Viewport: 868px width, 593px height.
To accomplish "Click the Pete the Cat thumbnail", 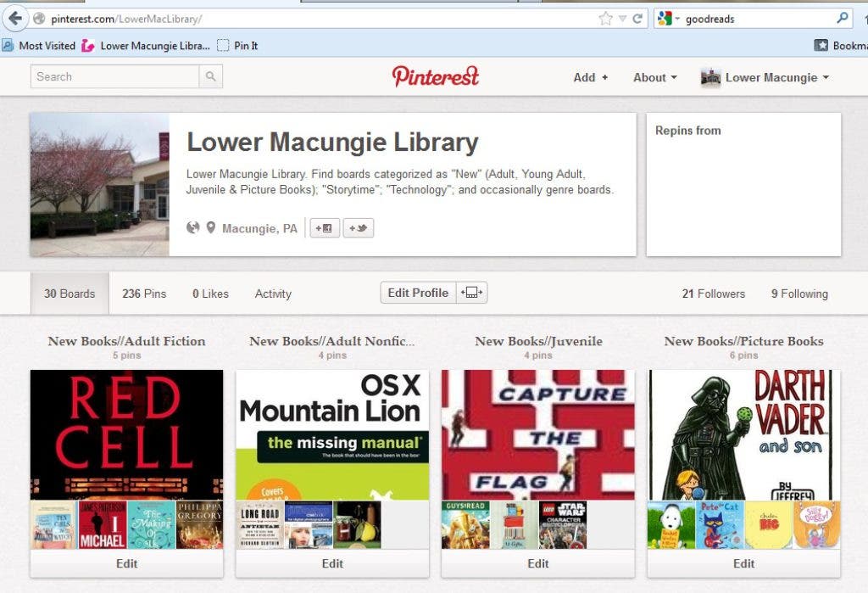I will pos(720,525).
